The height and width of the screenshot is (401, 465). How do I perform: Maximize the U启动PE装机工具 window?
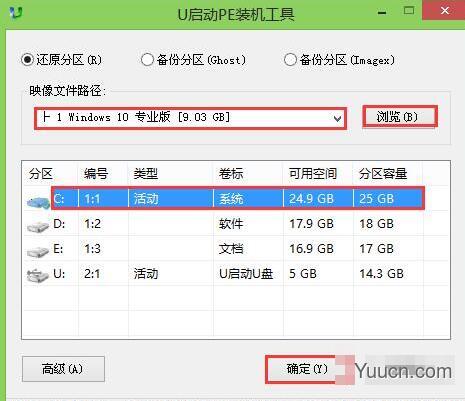[409, 11]
